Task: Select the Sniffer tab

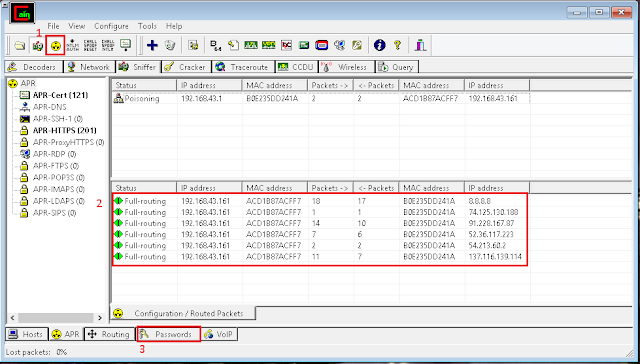Action: (138, 67)
